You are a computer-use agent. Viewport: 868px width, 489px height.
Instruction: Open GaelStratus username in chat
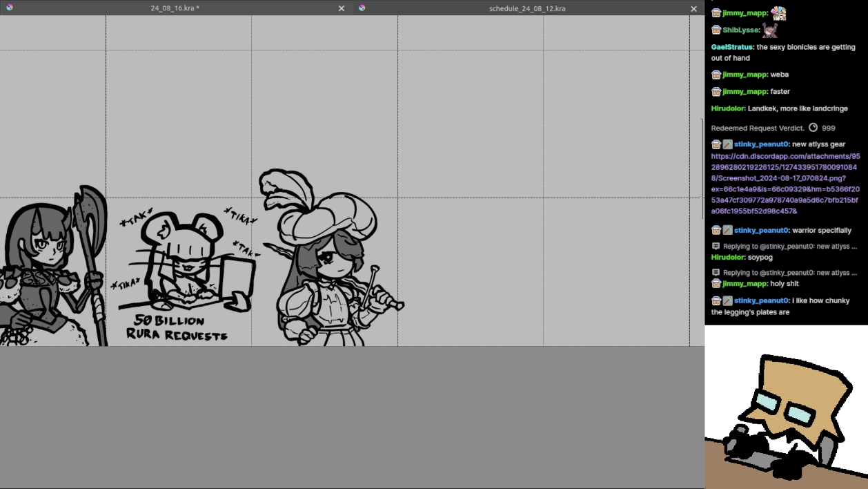731,47
